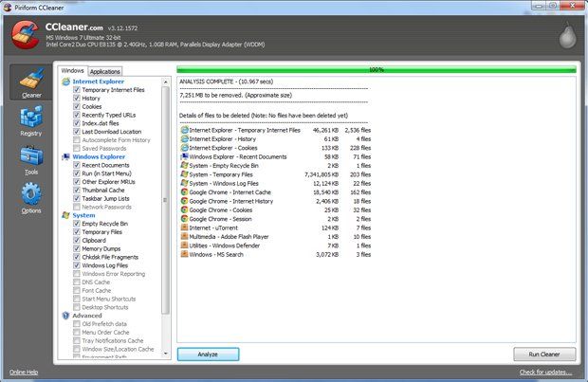Enable the Network Passwords checkbox
This screenshot has width=588, height=382.
click(x=77, y=207)
